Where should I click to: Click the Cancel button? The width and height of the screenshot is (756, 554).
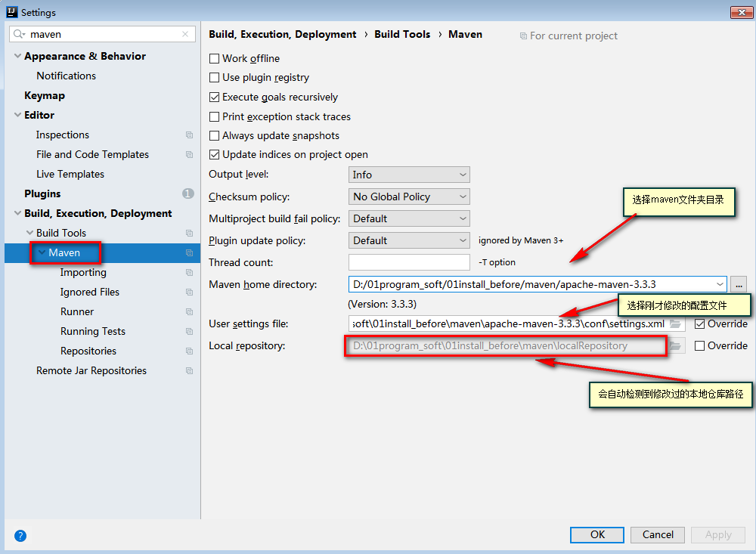pyautogui.click(x=658, y=534)
